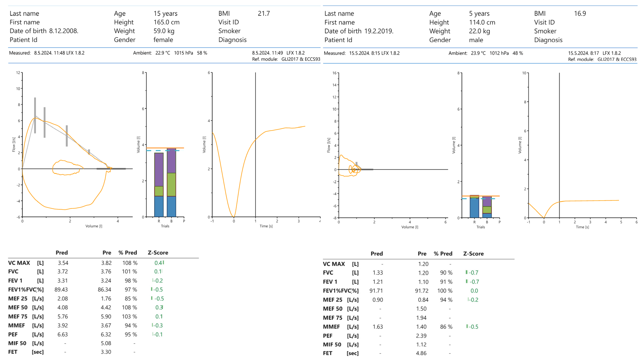The width and height of the screenshot is (644, 361).
Task: Click the right FET Pre value 4.86
Action: coord(421,353)
